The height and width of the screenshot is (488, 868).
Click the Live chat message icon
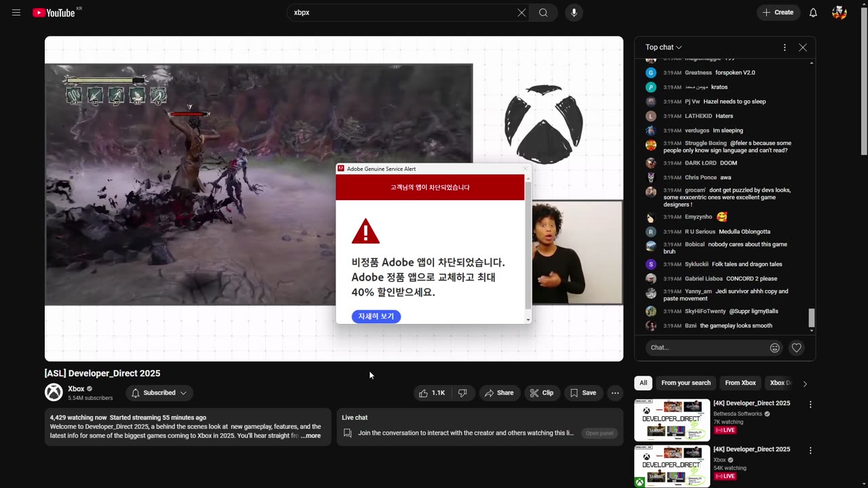[x=348, y=433]
